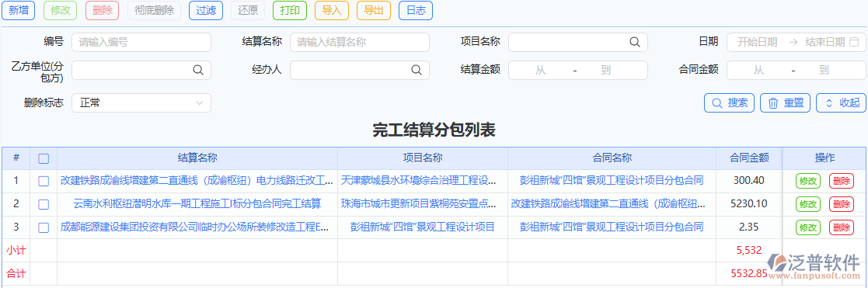Screen dimensions: 868x288
Task: Click the 重置 reset button
Action: point(786,102)
